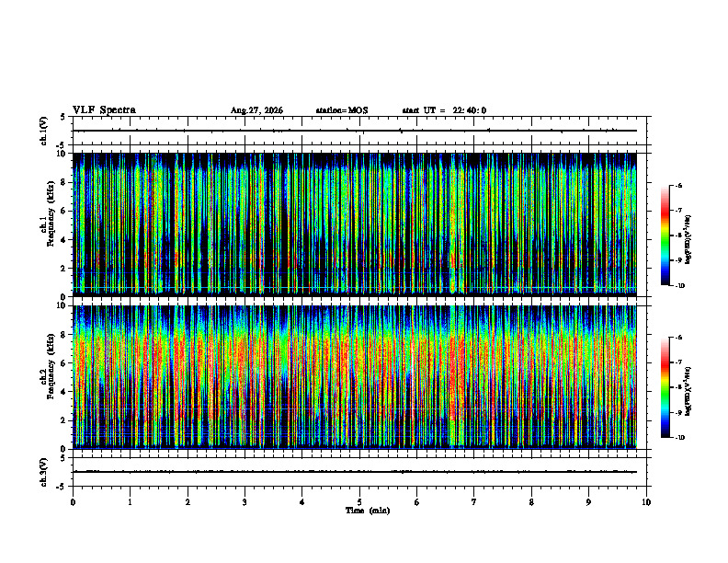The height and width of the screenshot is (563, 728).
Task: Click the 7 minute tick label
Action: 474,502
